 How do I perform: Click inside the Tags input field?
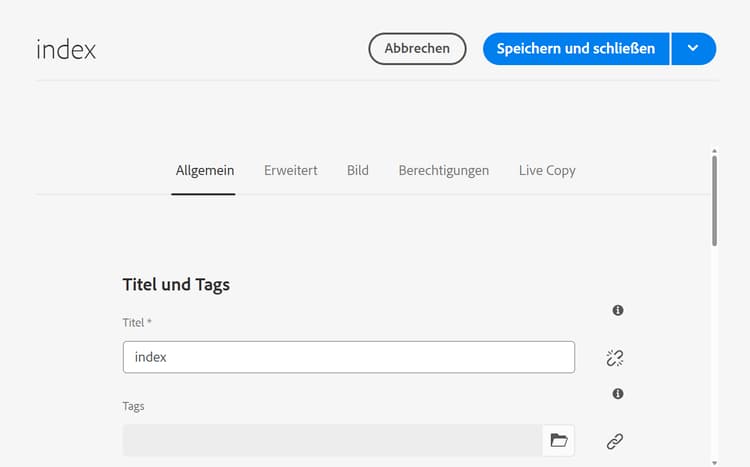pyautogui.click(x=332, y=440)
